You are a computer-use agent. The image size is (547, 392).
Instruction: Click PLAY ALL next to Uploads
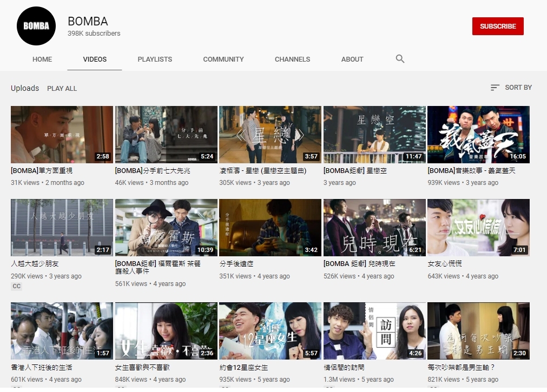point(62,88)
